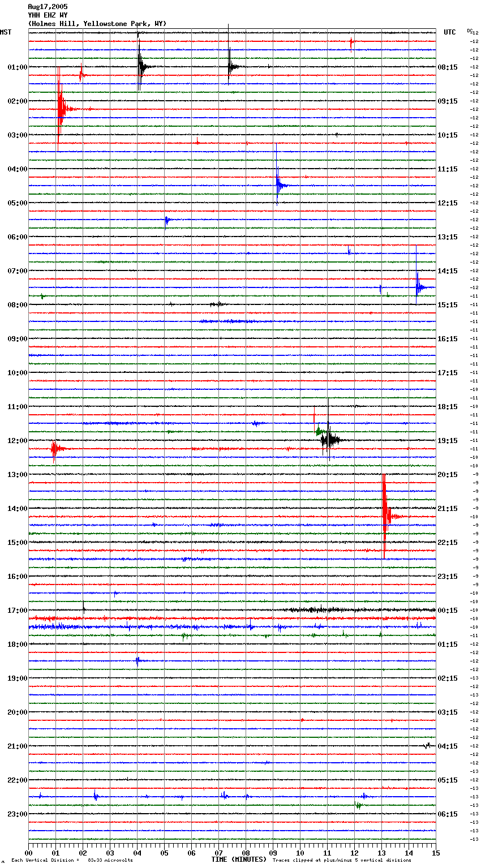Select the 17:00 MST time label
Viewport: 481px width, 868px height.
(x=18, y=611)
